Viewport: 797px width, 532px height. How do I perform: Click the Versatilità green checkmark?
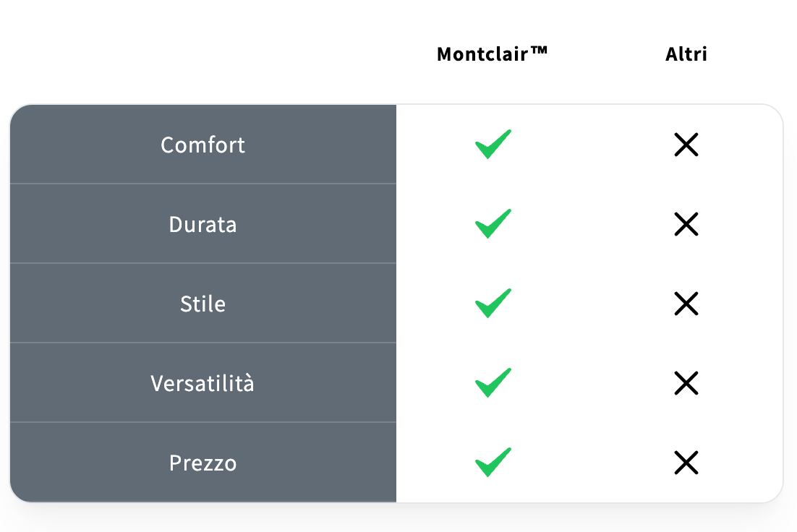click(493, 383)
